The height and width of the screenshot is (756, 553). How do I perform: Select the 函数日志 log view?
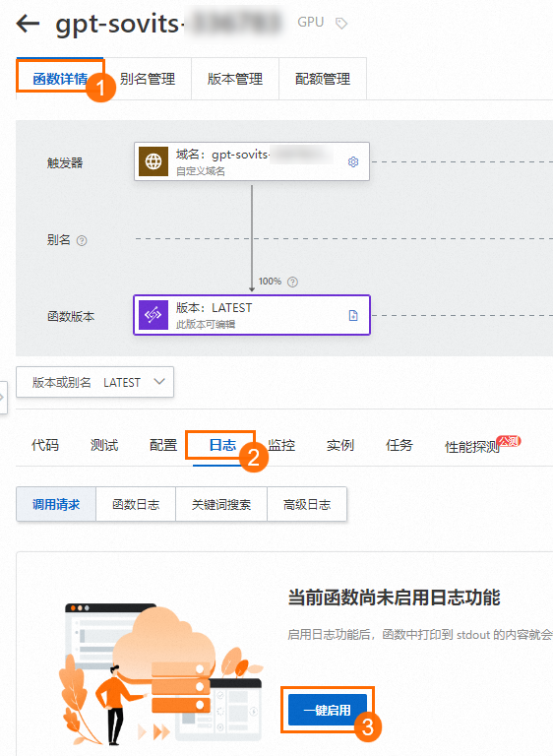(136, 505)
